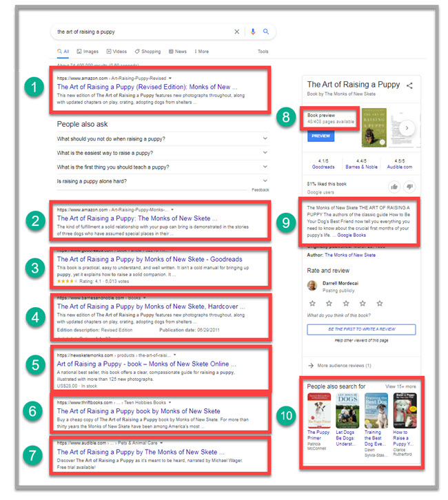Open the Audible result title

coord(141,452)
